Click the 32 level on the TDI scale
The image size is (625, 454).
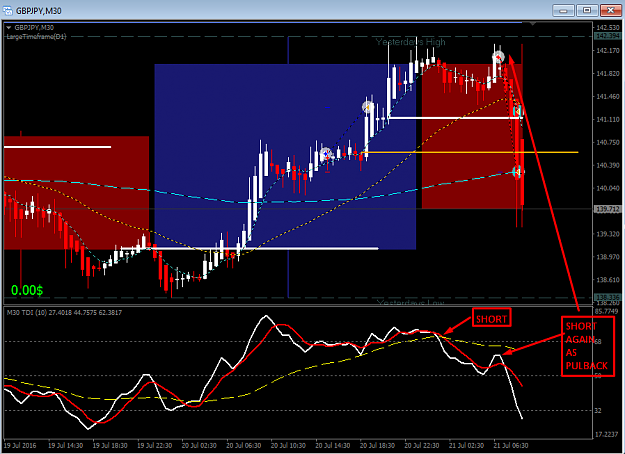pyautogui.click(x=598, y=411)
